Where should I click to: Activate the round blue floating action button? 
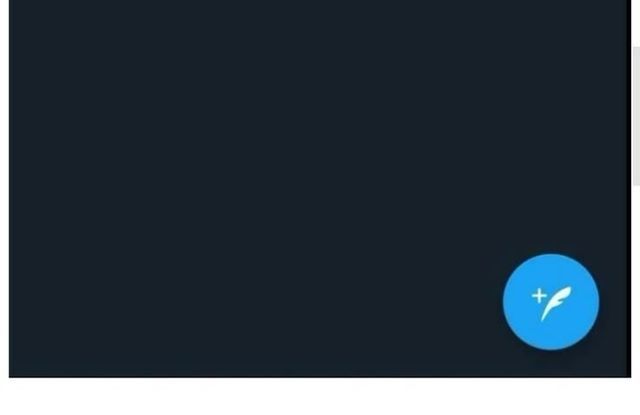pos(551,302)
